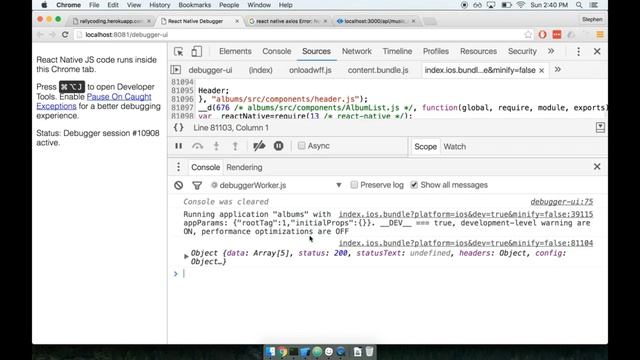The image size is (640, 360).
Task: Open the debuggerWorker.js context dropdown
Action: click(276, 185)
